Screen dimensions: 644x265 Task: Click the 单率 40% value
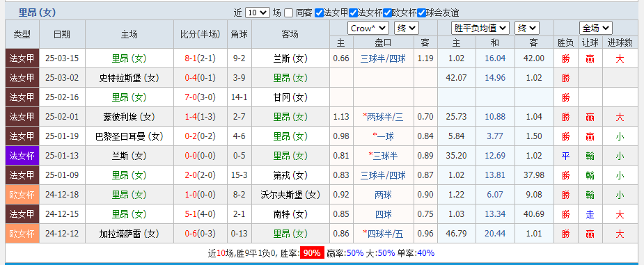425,253
